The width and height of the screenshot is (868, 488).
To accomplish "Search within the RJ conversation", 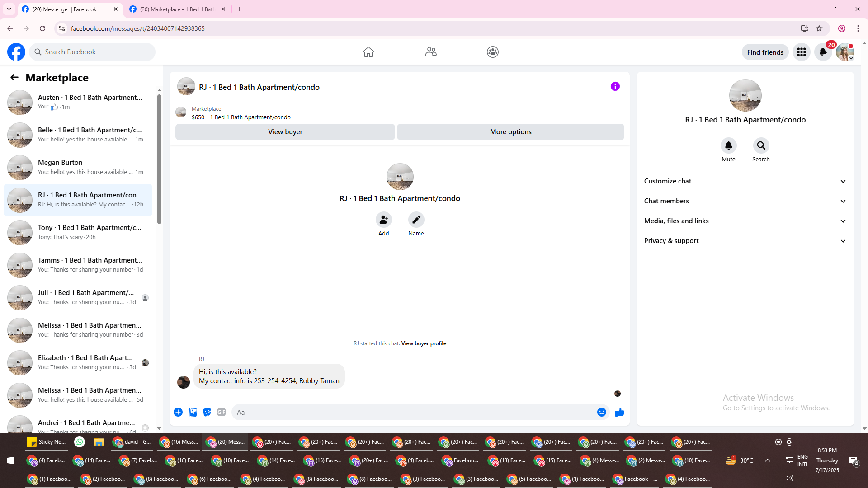I will (761, 145).
